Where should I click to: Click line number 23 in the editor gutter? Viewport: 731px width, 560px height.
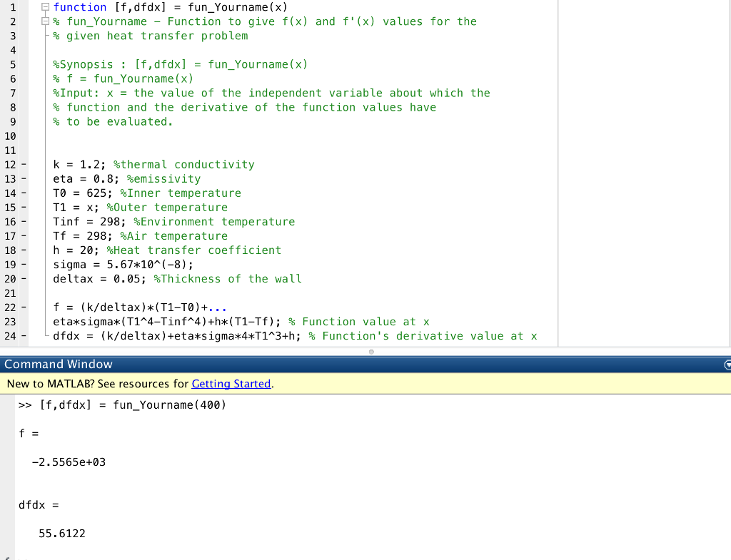coord(10,322)
